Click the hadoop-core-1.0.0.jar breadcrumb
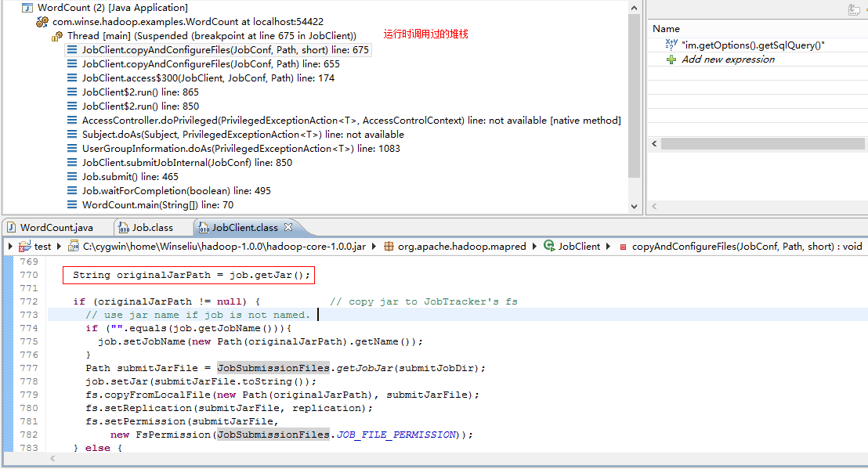 (224, 247)
